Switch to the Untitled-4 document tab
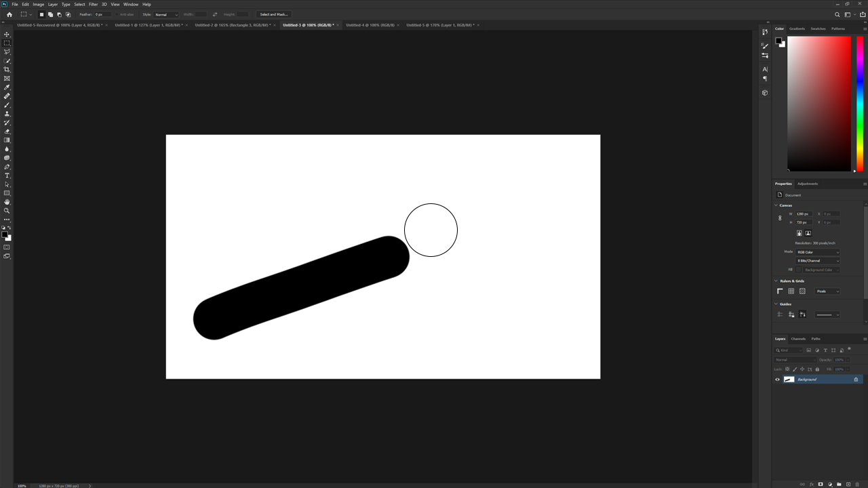This screenshot has height=488, width=868. (x=370, y=25)
